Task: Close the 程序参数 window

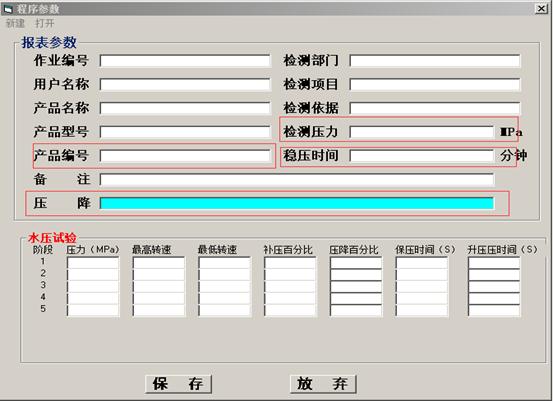Action: point(541,8)
